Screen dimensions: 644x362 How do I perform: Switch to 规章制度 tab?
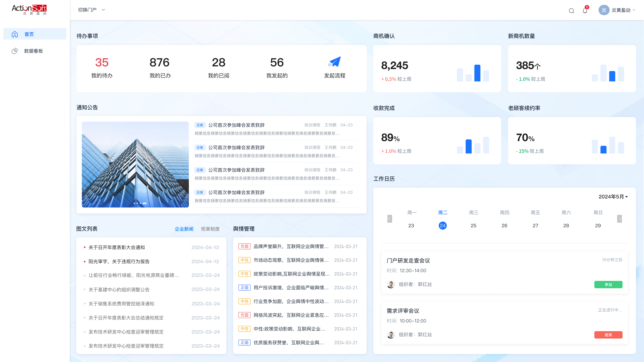coord(210,229)
